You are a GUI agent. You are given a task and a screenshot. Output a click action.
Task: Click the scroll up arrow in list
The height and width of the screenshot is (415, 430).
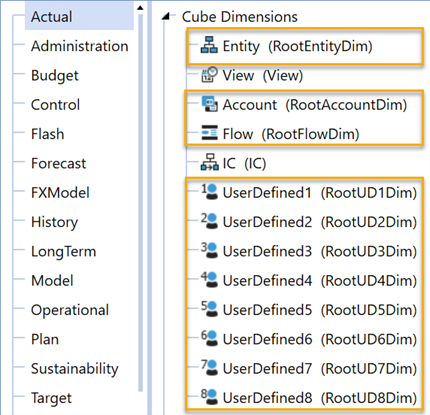pos(140,7)
